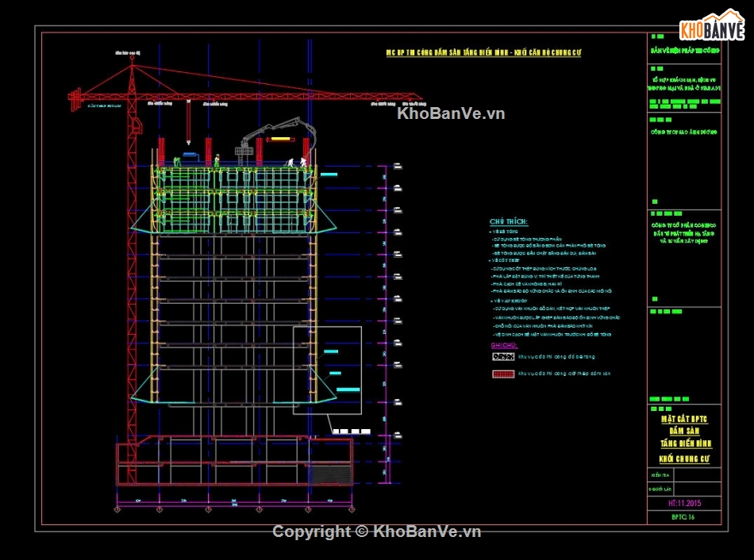This screenshot has width=754, height=560.
Task: Select the "+ VỀ VÁN KHUÔN" note heading
Action: [508, 301]
